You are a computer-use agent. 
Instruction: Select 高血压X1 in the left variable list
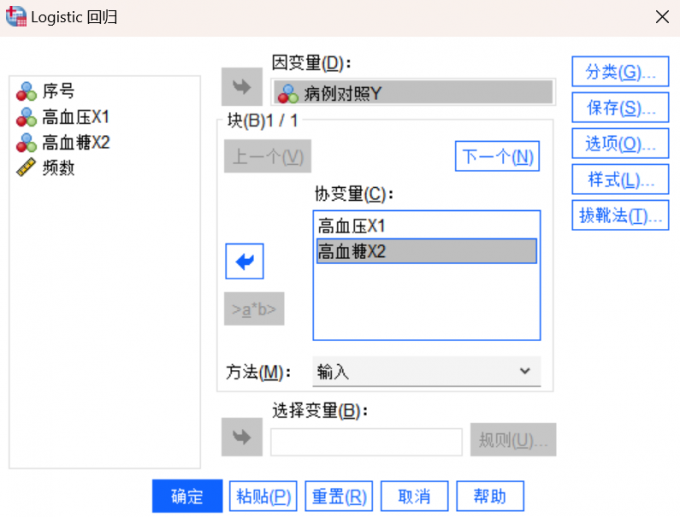point(75,117)
